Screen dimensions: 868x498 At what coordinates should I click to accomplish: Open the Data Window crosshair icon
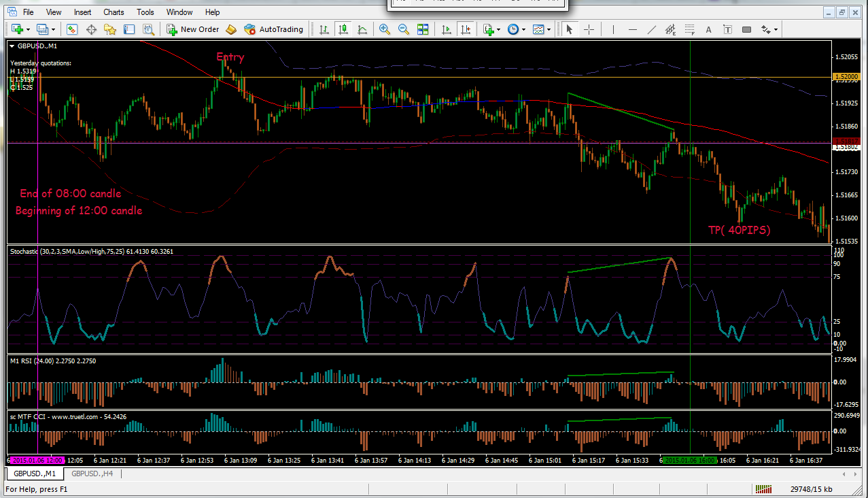[91, 29]
